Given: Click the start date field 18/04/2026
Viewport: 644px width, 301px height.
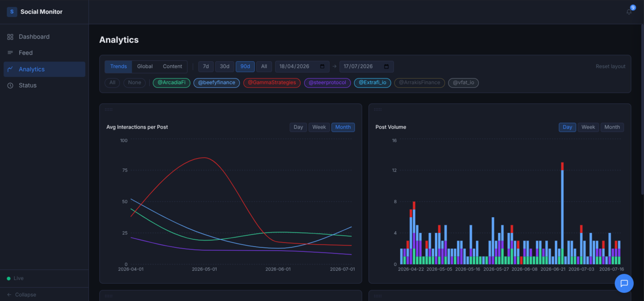Looking at the screenshot, I should pos(302,66).
